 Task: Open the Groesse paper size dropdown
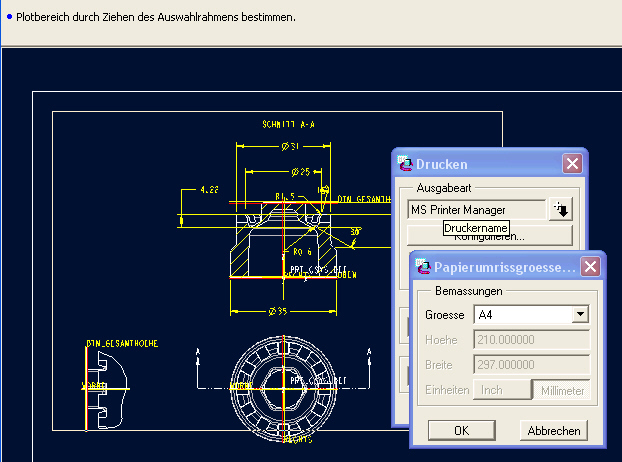click(579, 315)
